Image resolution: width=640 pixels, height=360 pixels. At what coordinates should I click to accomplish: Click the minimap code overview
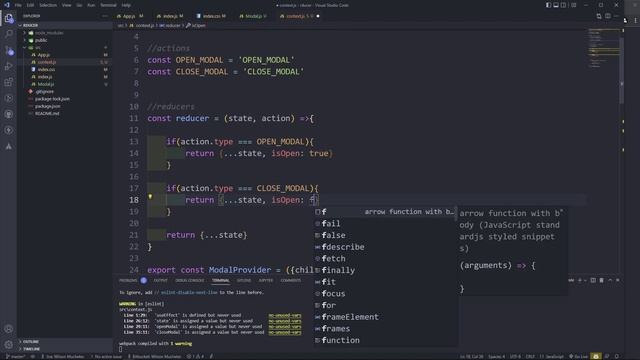[x=604, y=49]
